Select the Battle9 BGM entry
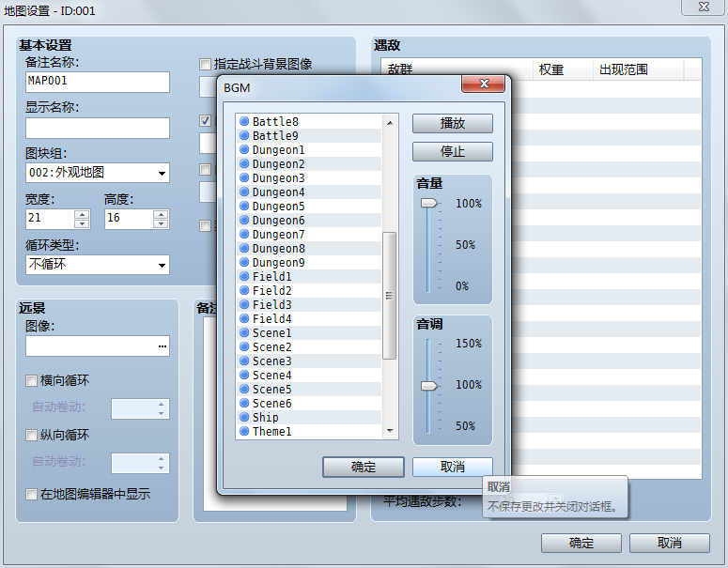Image resolution: width=728 pixels, height=568 pixels. pos(309,135)
